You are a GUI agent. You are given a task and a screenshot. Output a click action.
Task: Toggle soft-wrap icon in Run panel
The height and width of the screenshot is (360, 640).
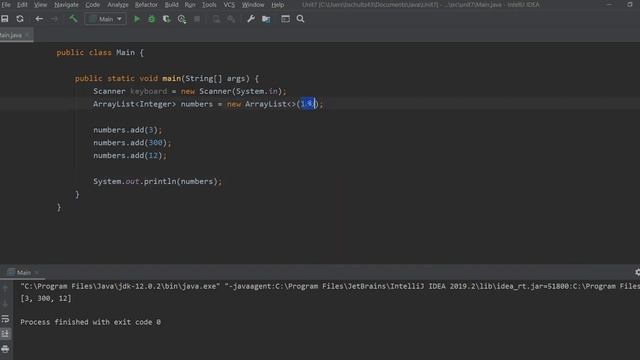tap(5, 318)
